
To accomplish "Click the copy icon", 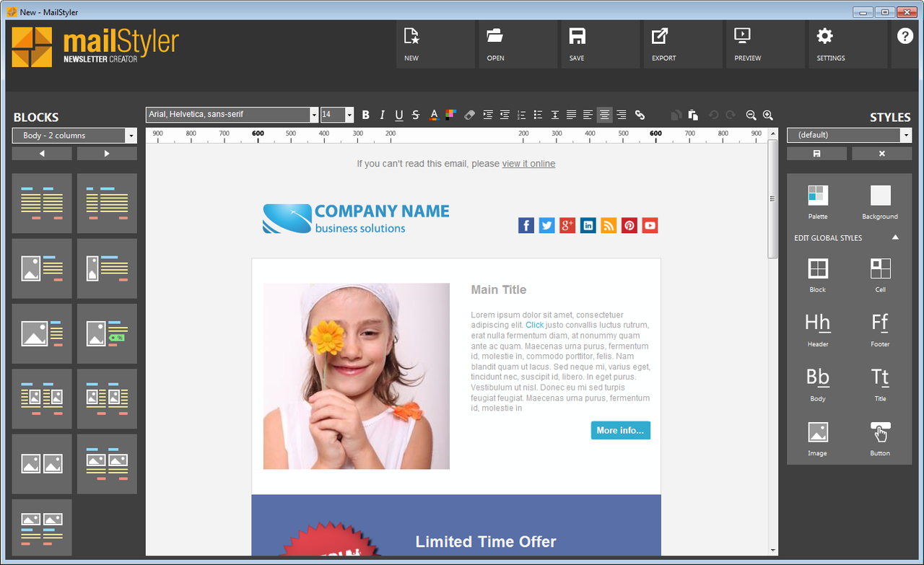I will tap(676, 115).
